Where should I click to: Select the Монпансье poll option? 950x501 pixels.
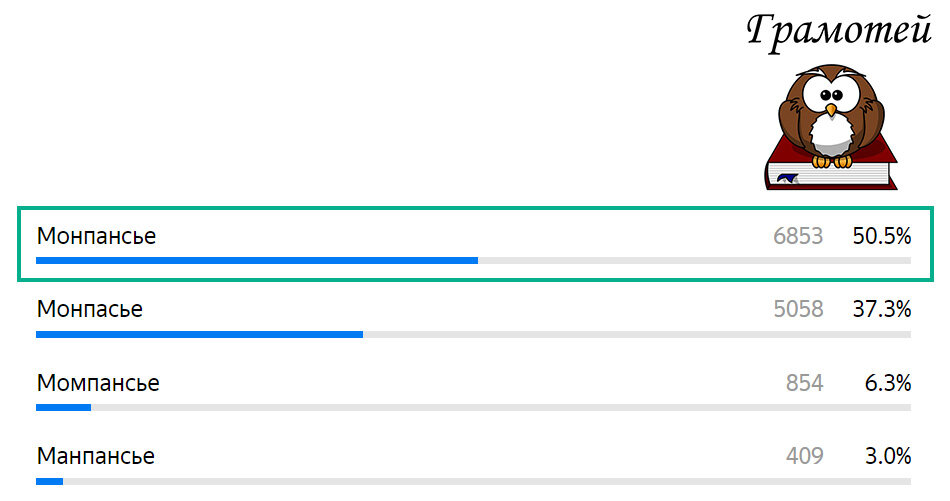click(x=97, y=237)
